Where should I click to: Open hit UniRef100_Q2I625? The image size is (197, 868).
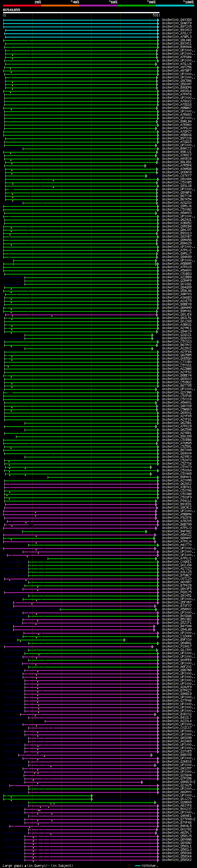pos(176,785)
